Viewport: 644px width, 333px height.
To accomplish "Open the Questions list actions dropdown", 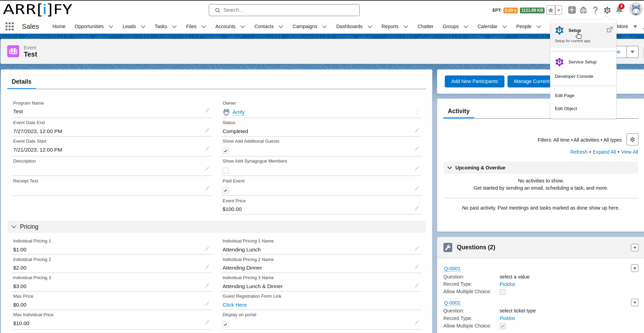I will 635,248.
